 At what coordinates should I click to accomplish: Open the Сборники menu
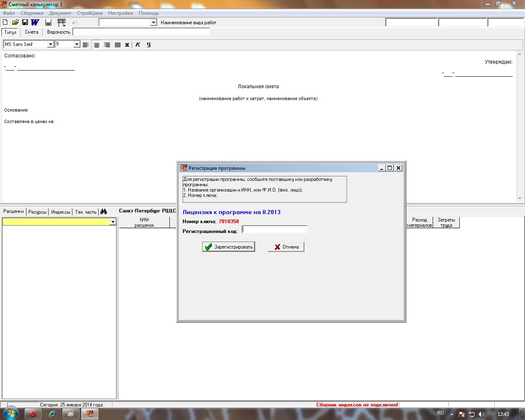(x=32, y=13)
